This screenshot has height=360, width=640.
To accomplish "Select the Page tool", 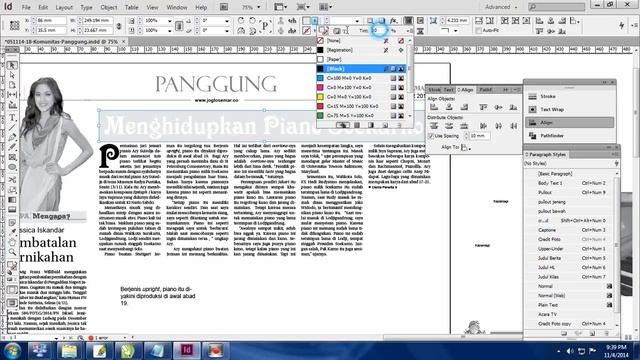I will [12, 85].
